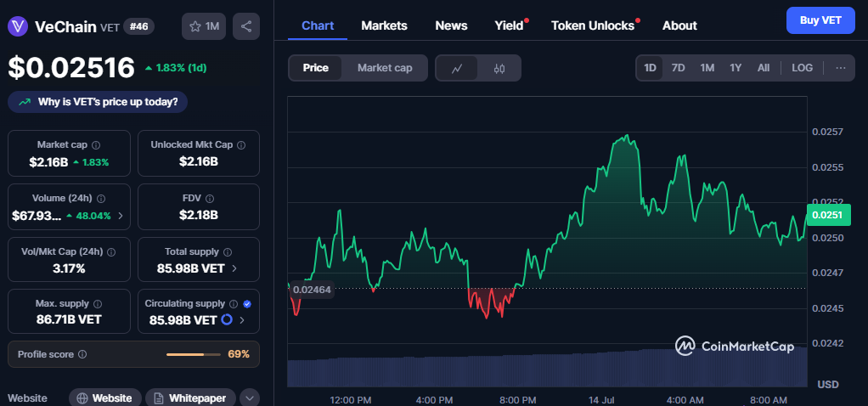The height and width of the screenshot is (406, 868).
Task: Click Max. supply info icon
Action: click(98, 304)
